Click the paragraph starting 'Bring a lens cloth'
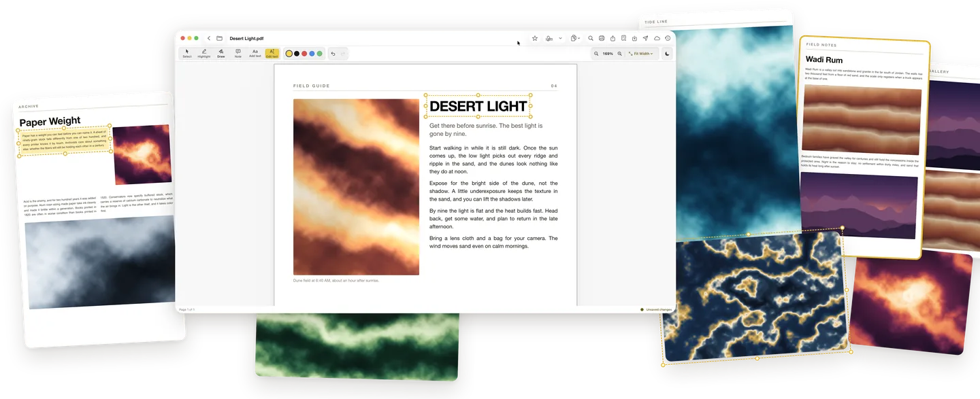This screenshot has width=980, height=399. pyautogui.click(x=493, y=242)
